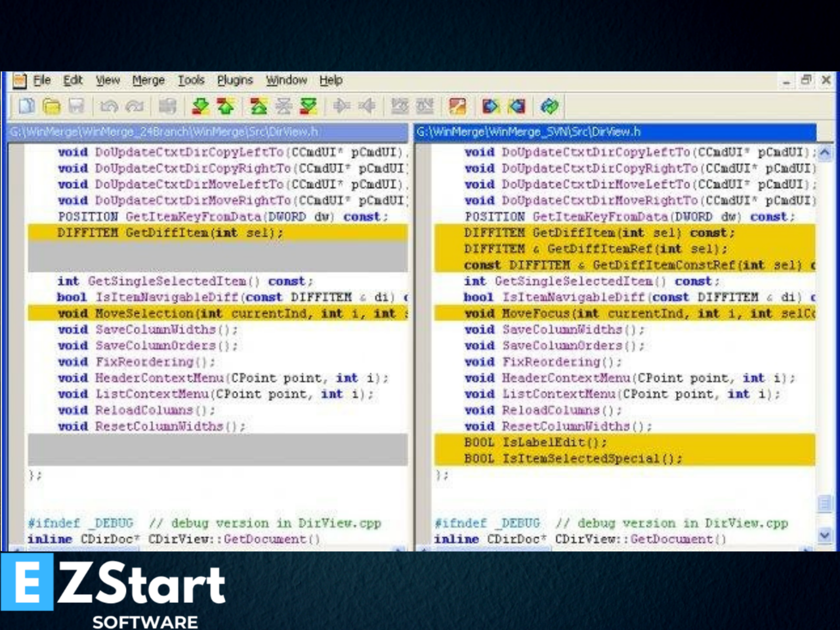Click right pane scrollbar up arrow

click(x=825, y=153)
